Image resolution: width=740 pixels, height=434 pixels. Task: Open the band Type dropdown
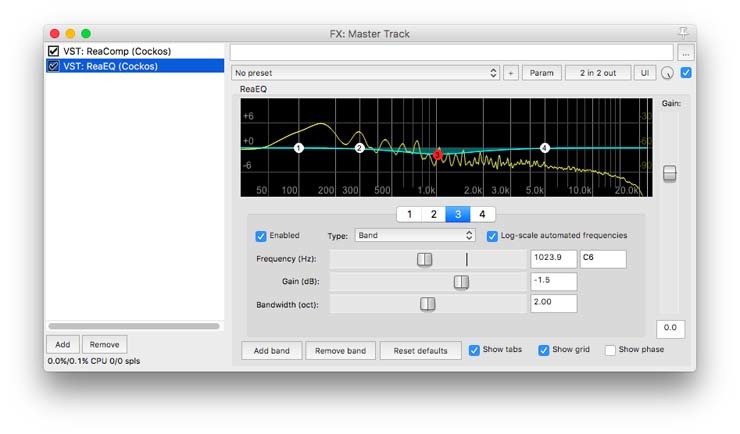coord(415,235)
